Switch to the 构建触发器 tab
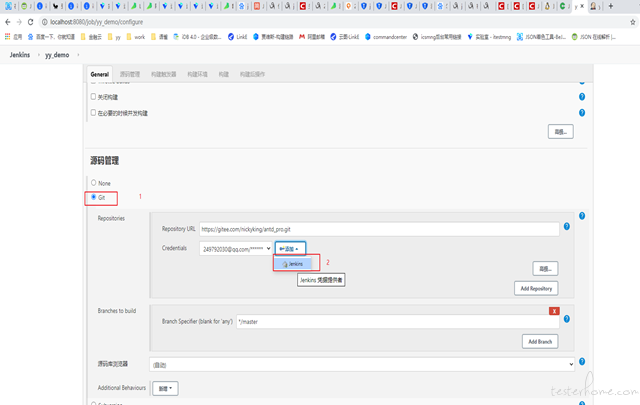Viewport: 640px width, 405px height. tap(163, 74)
